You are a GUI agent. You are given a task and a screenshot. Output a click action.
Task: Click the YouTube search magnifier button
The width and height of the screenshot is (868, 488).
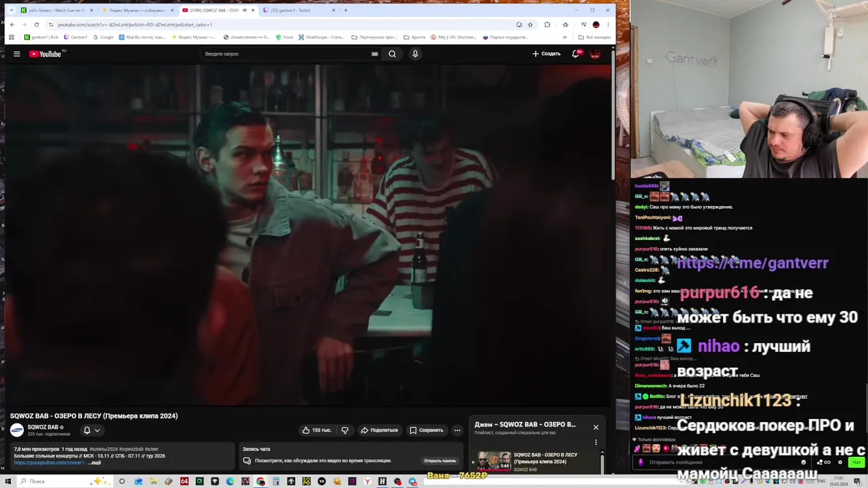click(392, 54)
